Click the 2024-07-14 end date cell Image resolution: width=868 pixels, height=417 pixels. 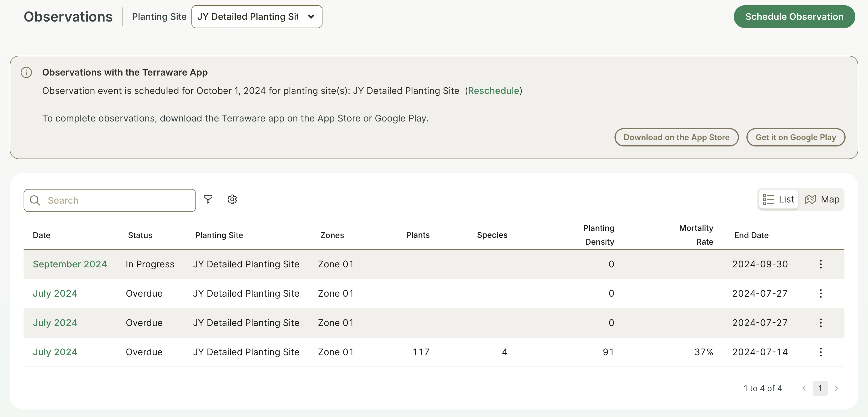[760, 352]
